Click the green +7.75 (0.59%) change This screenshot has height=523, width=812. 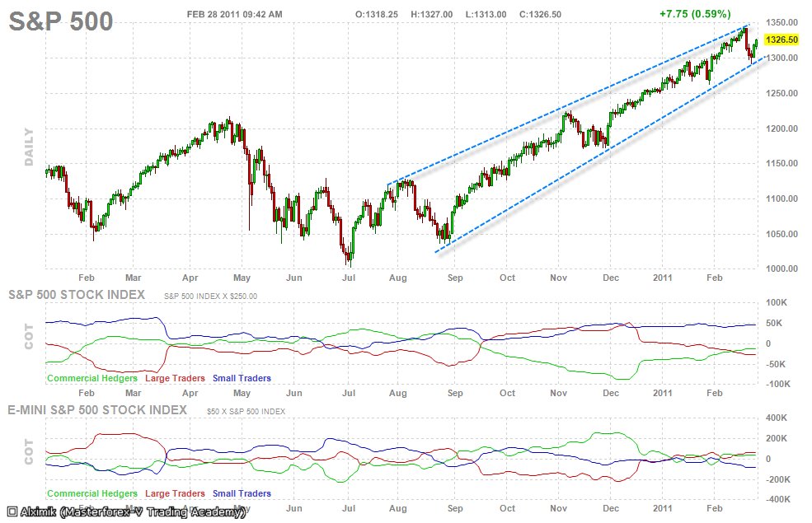pyautogui.click(x=695, y=14)
